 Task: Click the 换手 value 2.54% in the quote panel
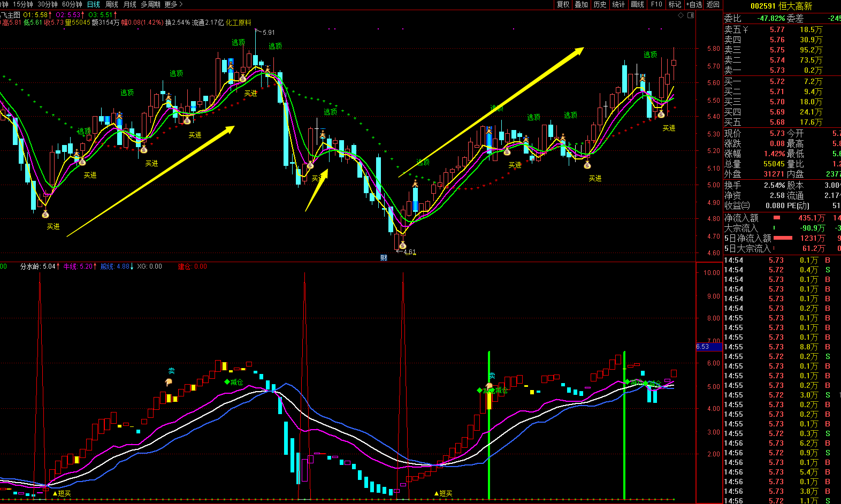tap(774, 185)
